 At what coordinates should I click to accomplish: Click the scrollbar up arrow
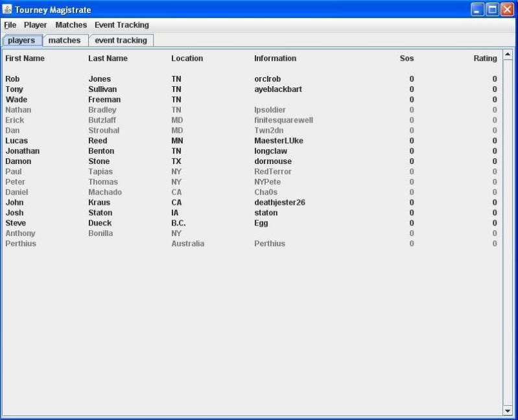pos(508,54)
